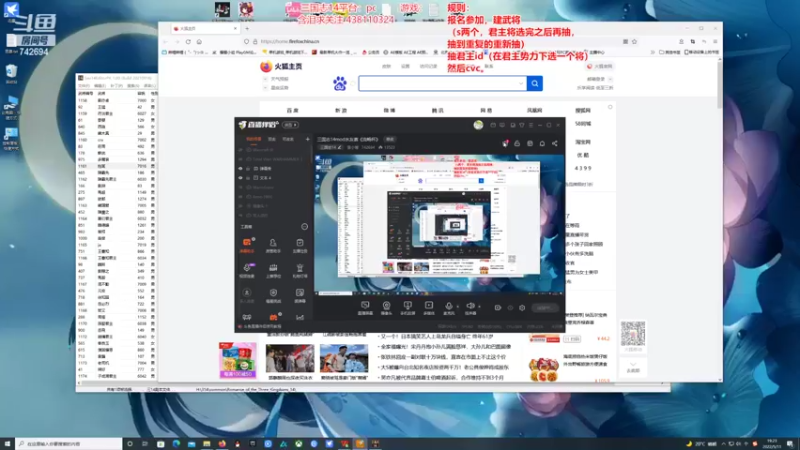The image size is (800, 450).
Task: Open the trophy-shaped tool in the toolbox
Action: (299, 268)
